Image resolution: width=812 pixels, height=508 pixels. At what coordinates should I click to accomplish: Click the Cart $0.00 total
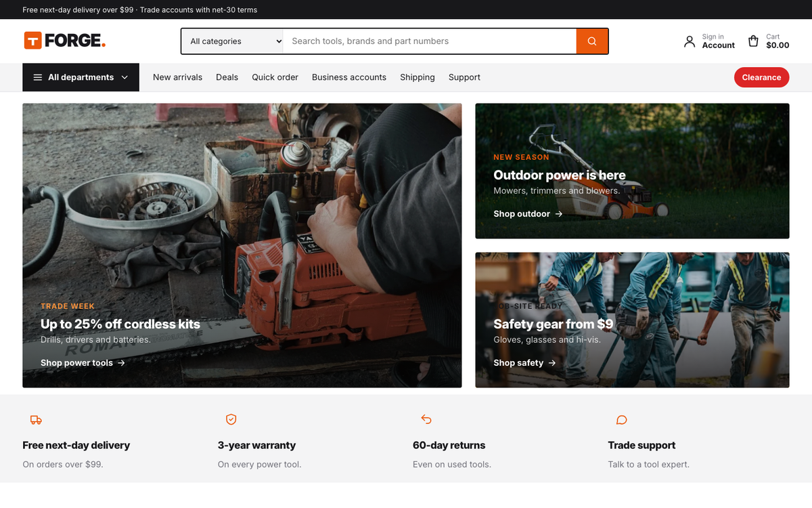coord(777,45)
